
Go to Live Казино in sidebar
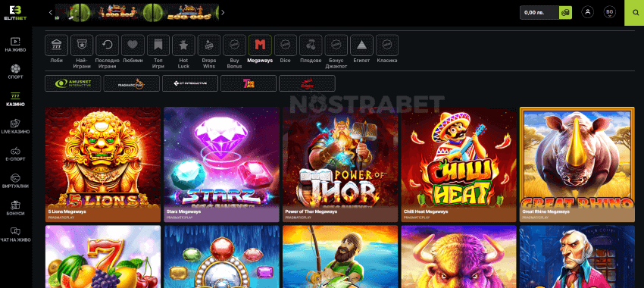(15, 127)
